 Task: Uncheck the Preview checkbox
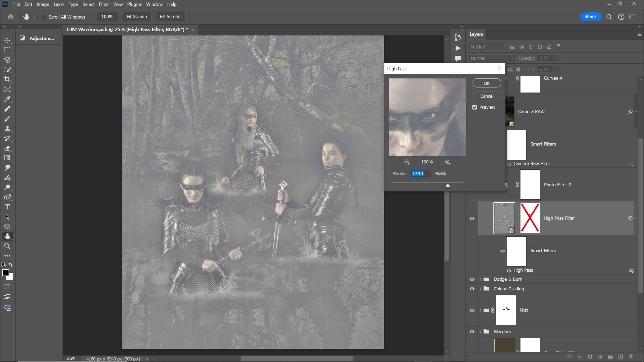[x=474, y=107]
